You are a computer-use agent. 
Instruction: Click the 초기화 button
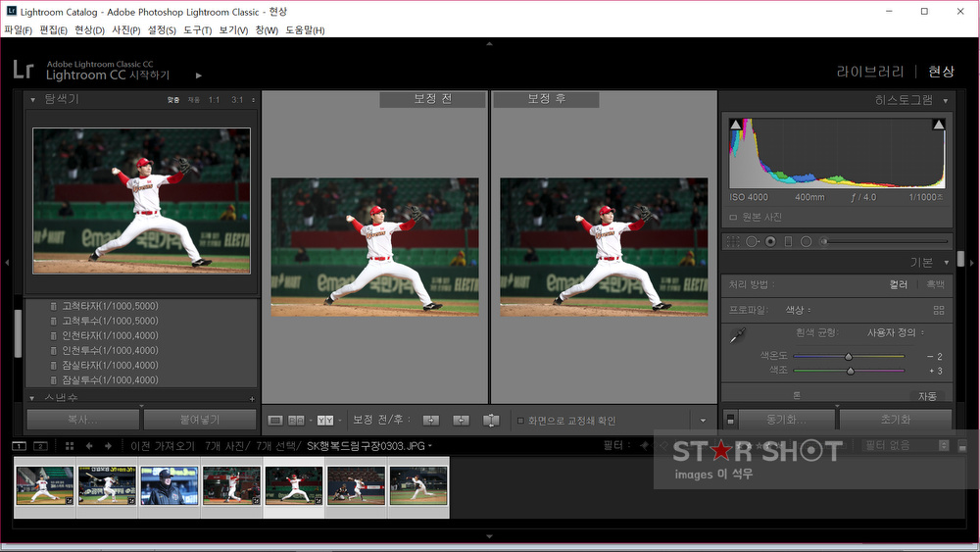896,420
